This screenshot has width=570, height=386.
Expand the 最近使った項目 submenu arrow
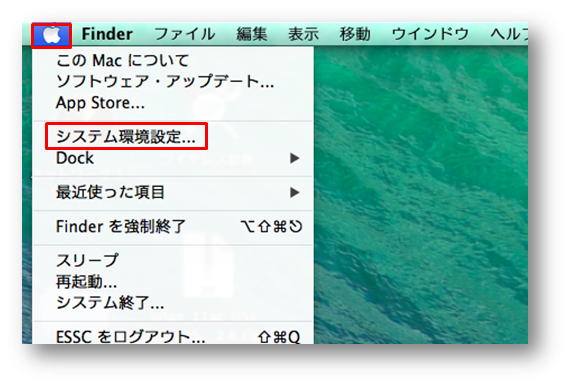coord(295,192)
